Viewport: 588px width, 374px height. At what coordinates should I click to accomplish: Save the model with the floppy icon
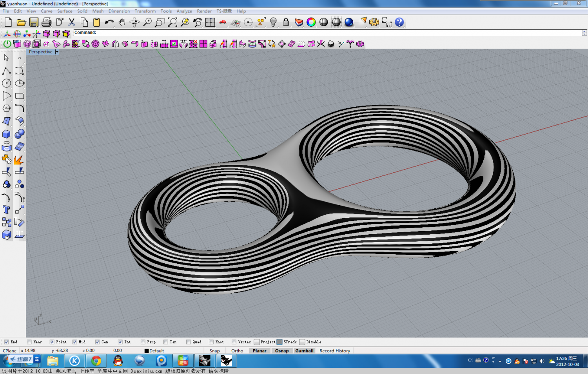[34, 22]
